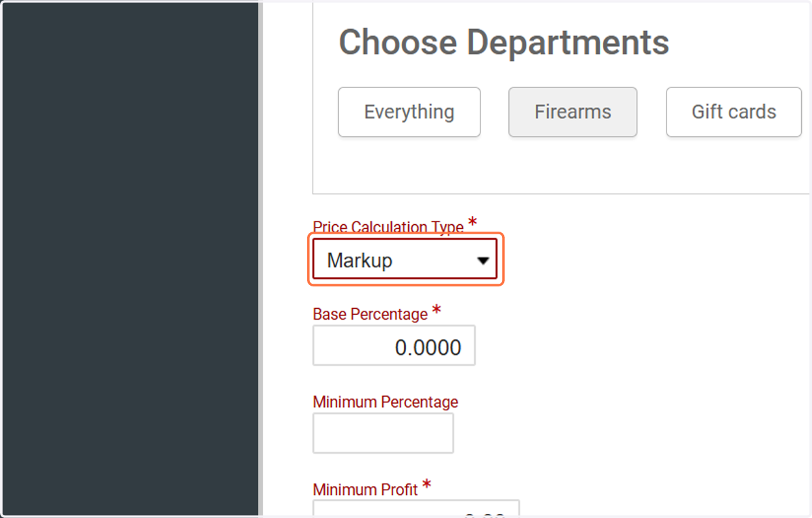Click the Base Percentage label
The height and width of the screenshot is (518, 812).
370,315
